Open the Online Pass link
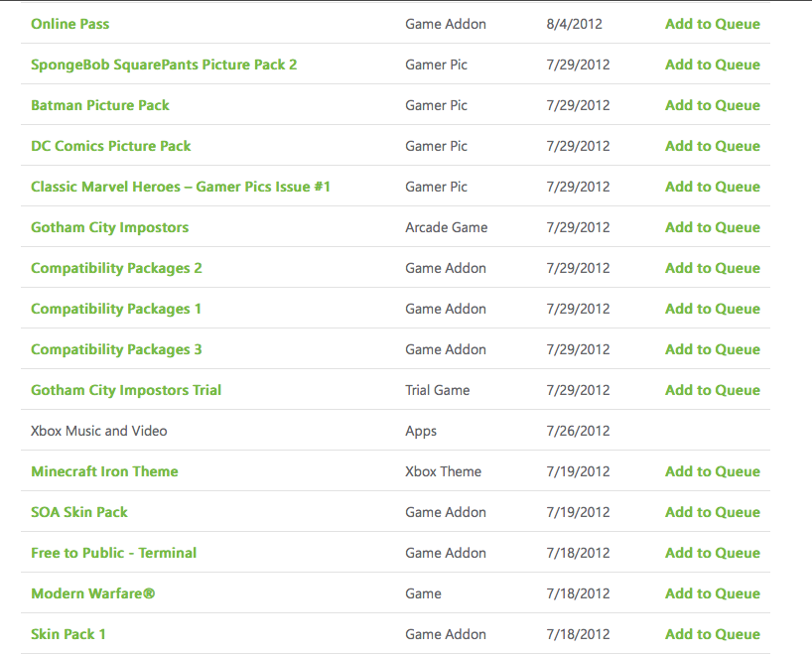Screen dimensions: 812x654 coord(70,24)
